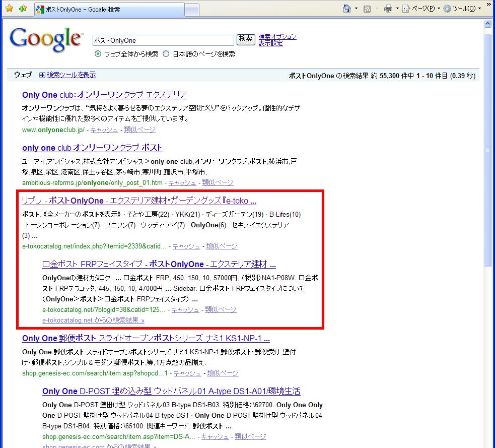Click the RSS feeds icon

point(368,9)
